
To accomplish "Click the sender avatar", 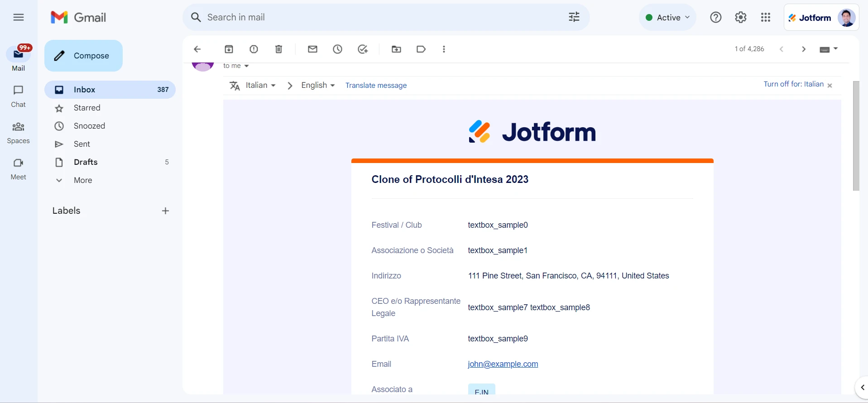I will coord(203,67).
